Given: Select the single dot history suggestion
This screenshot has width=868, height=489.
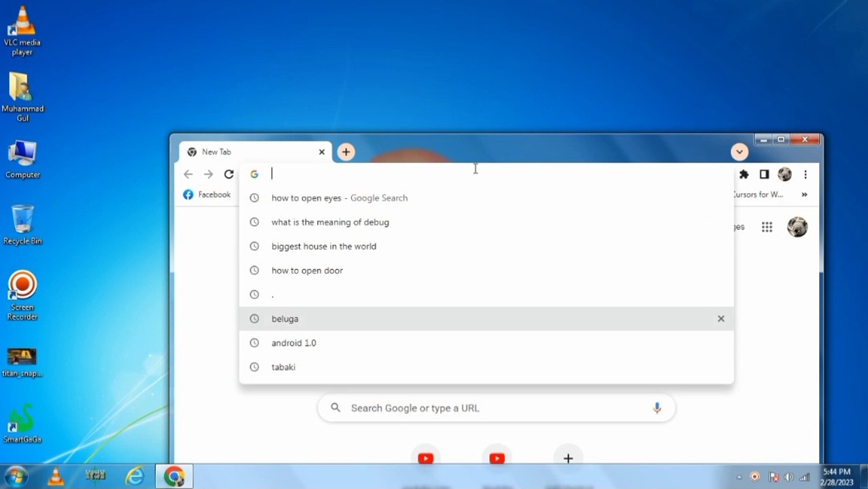Looking at the screenshot, I should 486,294.
